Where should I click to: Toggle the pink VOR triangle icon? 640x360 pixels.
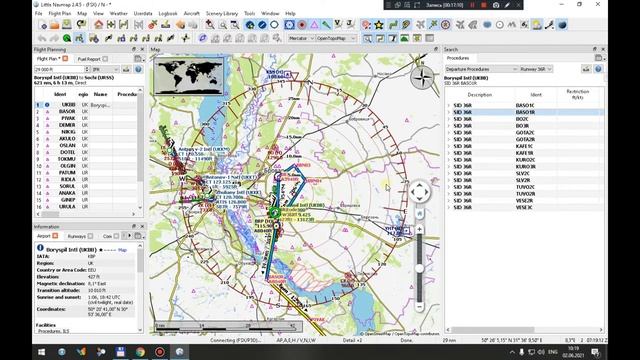(x=314, y=25)
